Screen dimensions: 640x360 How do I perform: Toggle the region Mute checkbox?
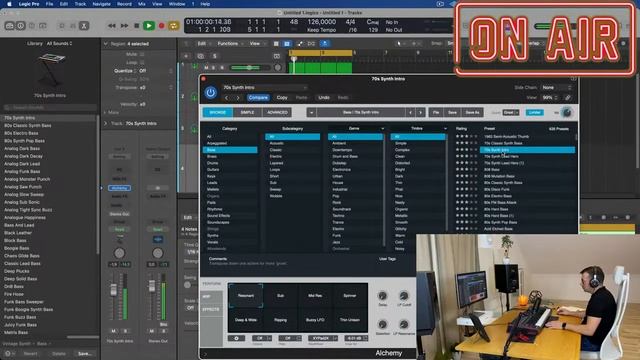coord(142,54)
